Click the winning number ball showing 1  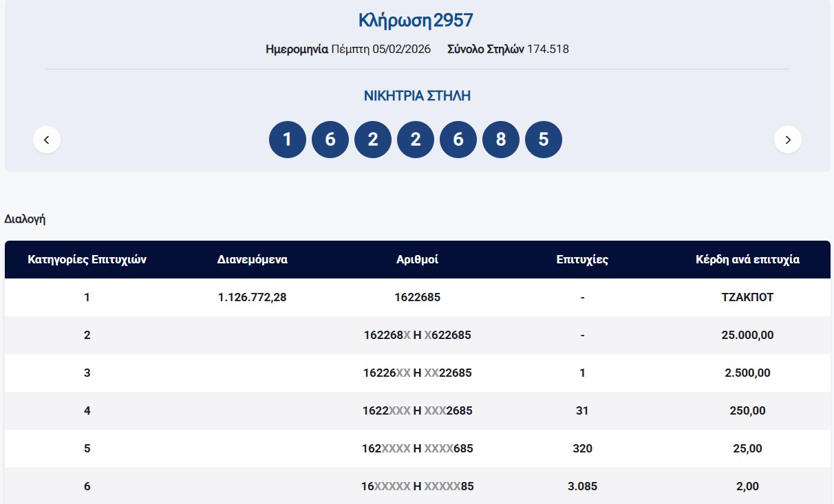point(287,140)
